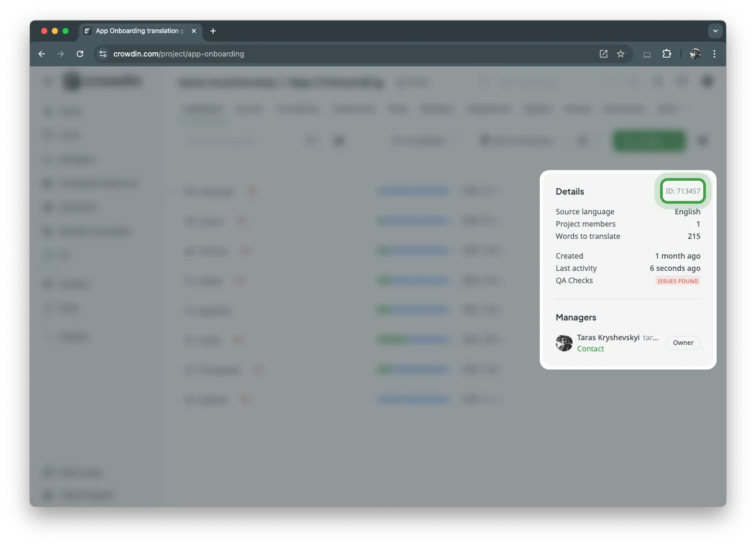Select the App Onboarding translation tab
Viewport: 756px width, 546px height.
pos(136,31)
